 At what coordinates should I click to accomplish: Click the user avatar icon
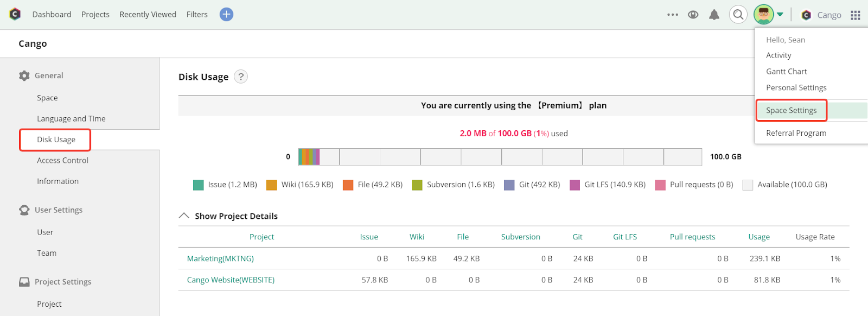763,15
